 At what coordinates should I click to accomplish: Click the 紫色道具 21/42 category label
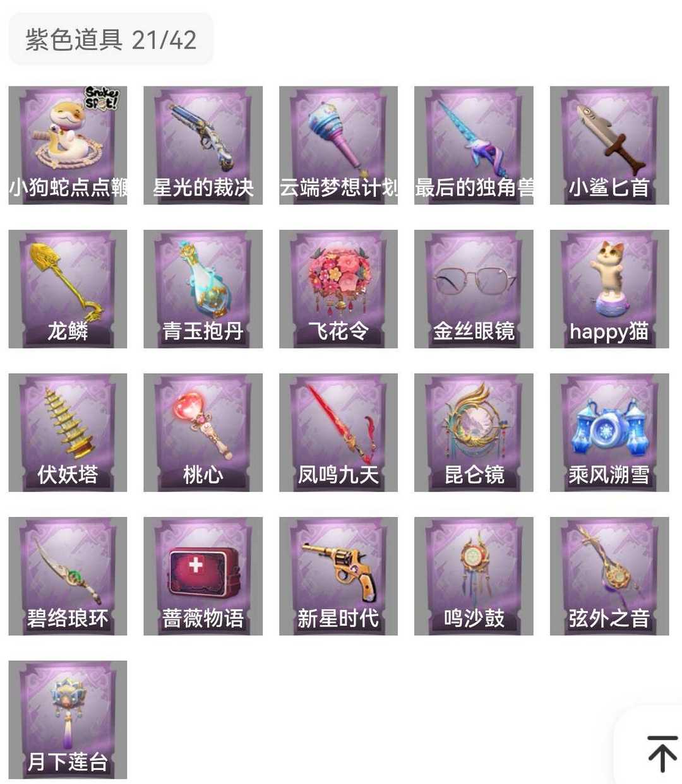click(x=111, y=40)
